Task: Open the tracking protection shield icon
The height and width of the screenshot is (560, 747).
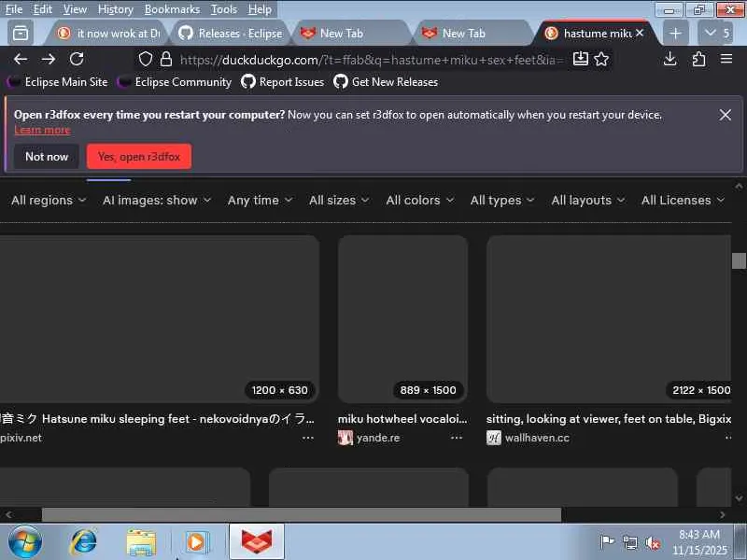Action: (146, 59)
